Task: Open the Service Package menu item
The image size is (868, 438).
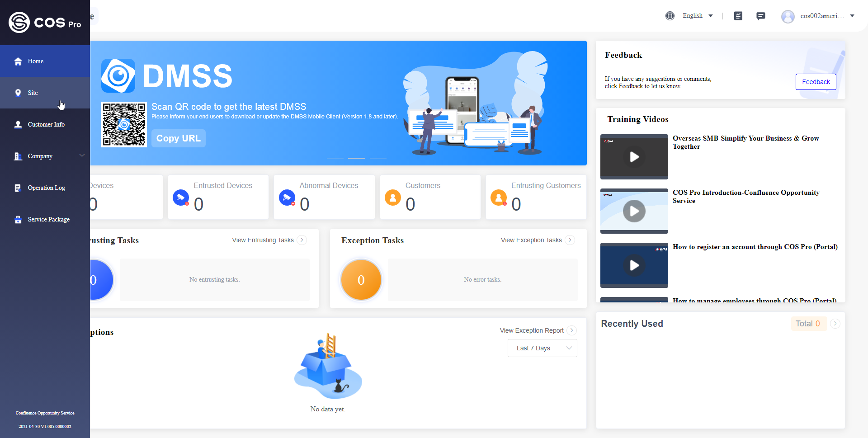Action: pos(45,219)
